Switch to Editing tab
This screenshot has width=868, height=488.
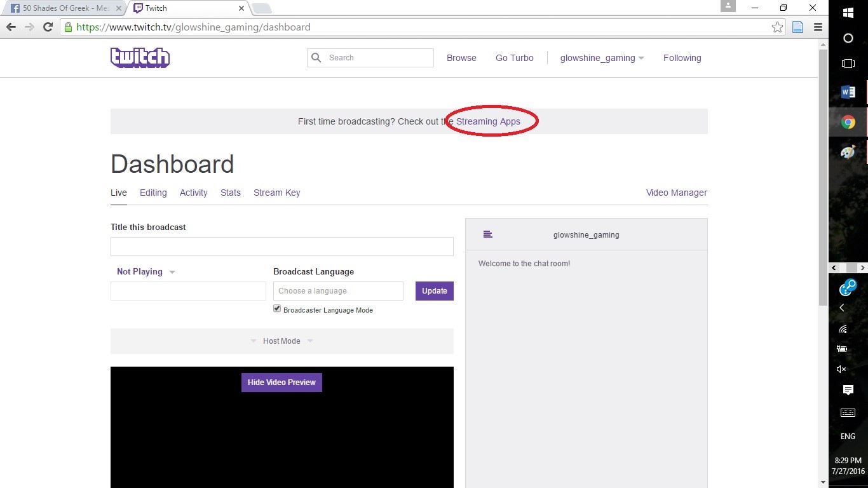[x=153, y=193]
